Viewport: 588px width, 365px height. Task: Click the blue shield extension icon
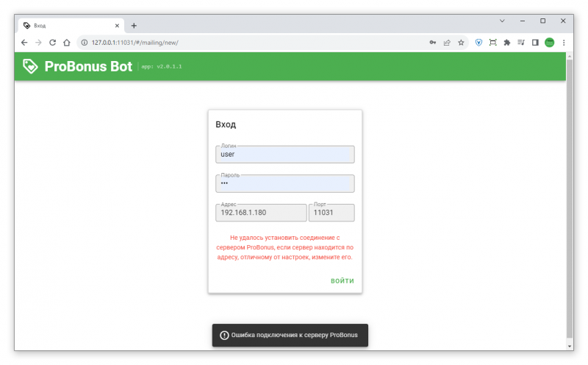pos(479,43)
